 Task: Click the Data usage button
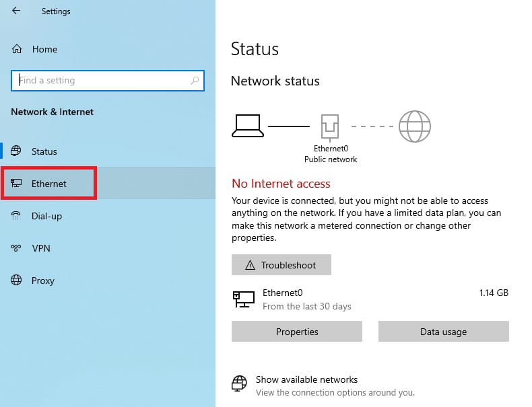(444, 332)
